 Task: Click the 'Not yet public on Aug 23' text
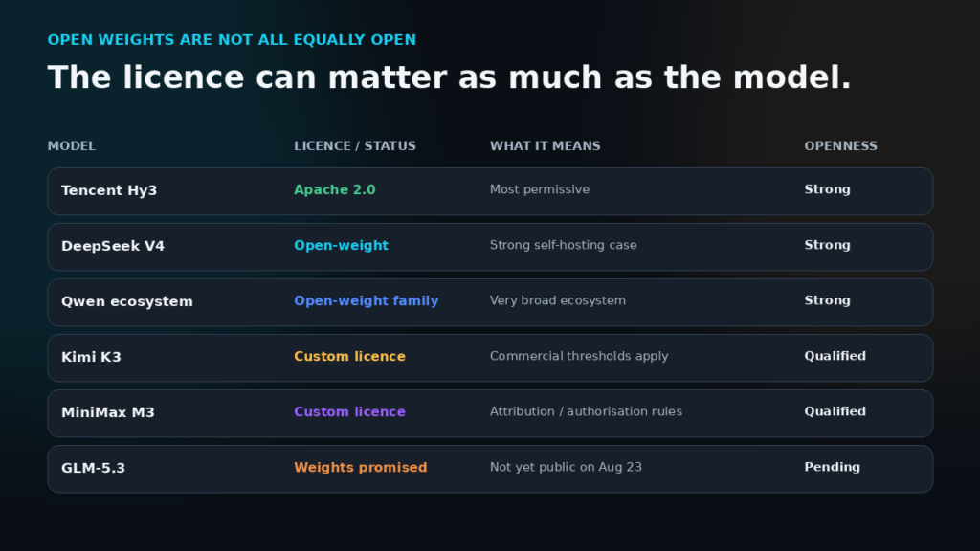click(567, 467)
